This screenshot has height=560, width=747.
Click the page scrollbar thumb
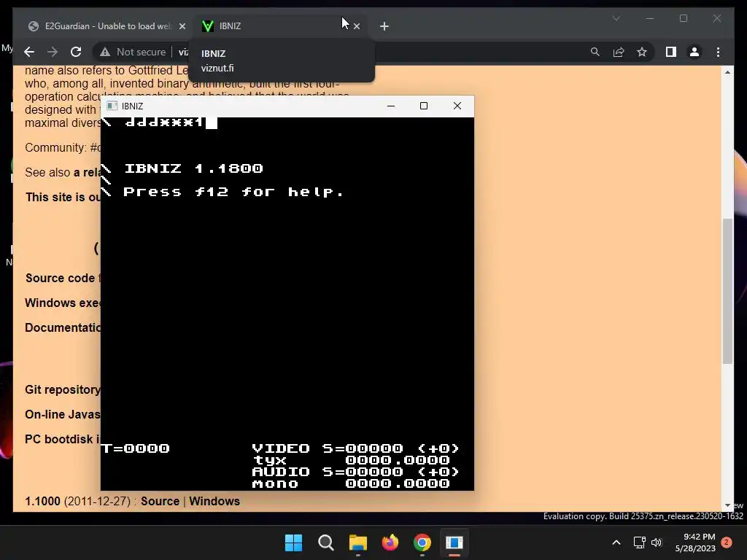[727, 291]
